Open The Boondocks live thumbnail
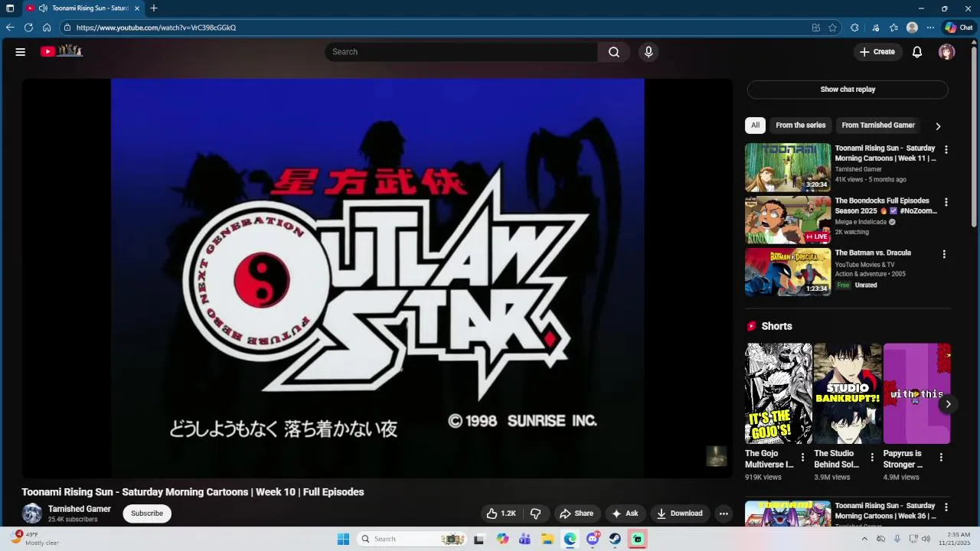 pos(788,220)
